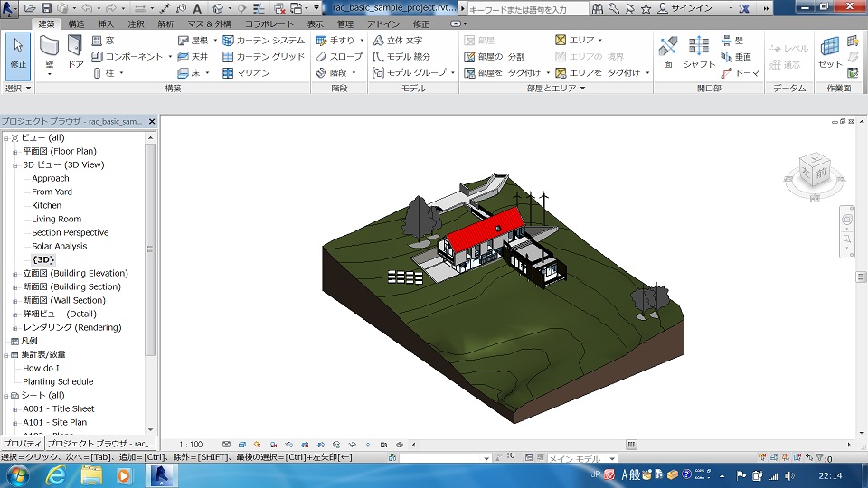Click the ドーマ (Dormer) opening tool
This screenshot has width=868, height=488.
pos(740,73)
